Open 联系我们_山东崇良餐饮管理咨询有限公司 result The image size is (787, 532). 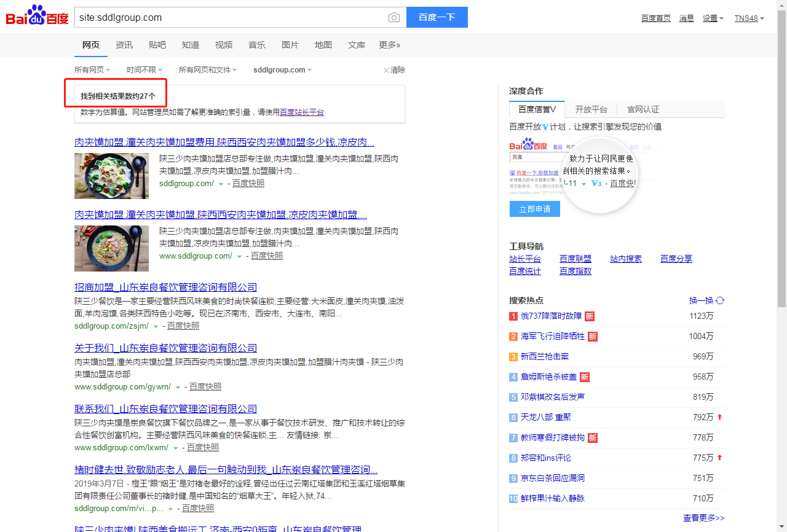pos(166,409)
